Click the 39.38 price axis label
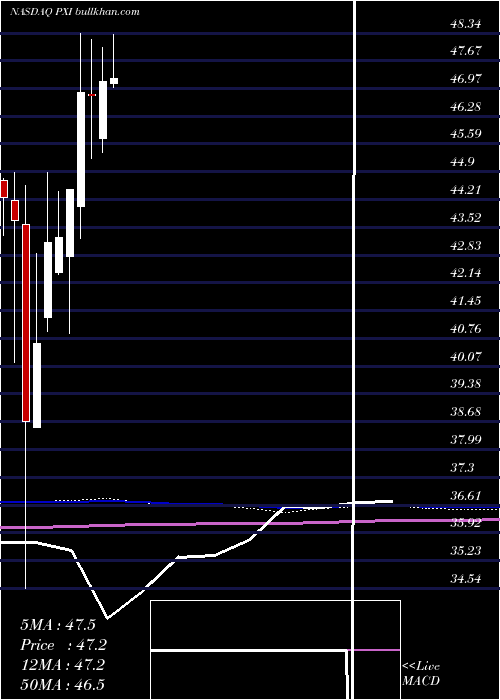500x700 pixels. click(466, 384)
